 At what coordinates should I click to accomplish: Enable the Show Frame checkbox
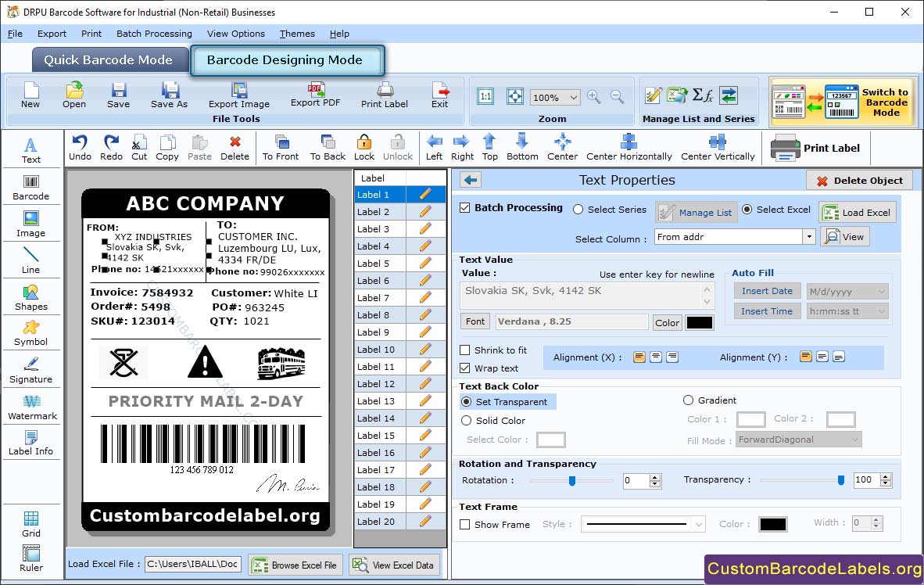pos(465,524)
